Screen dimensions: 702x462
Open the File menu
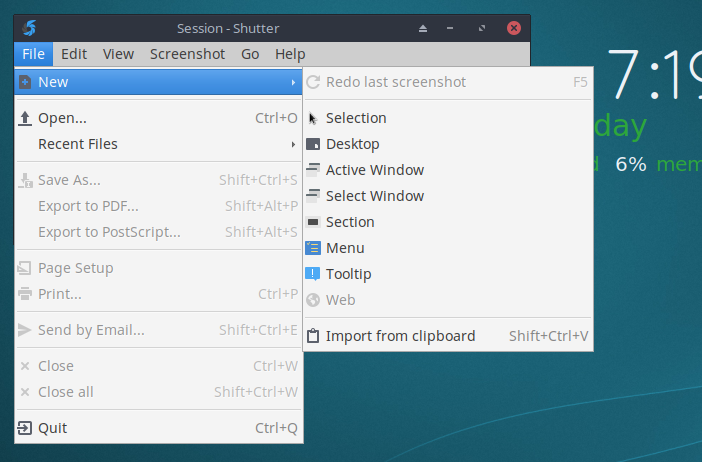click(x=34, y=54)
